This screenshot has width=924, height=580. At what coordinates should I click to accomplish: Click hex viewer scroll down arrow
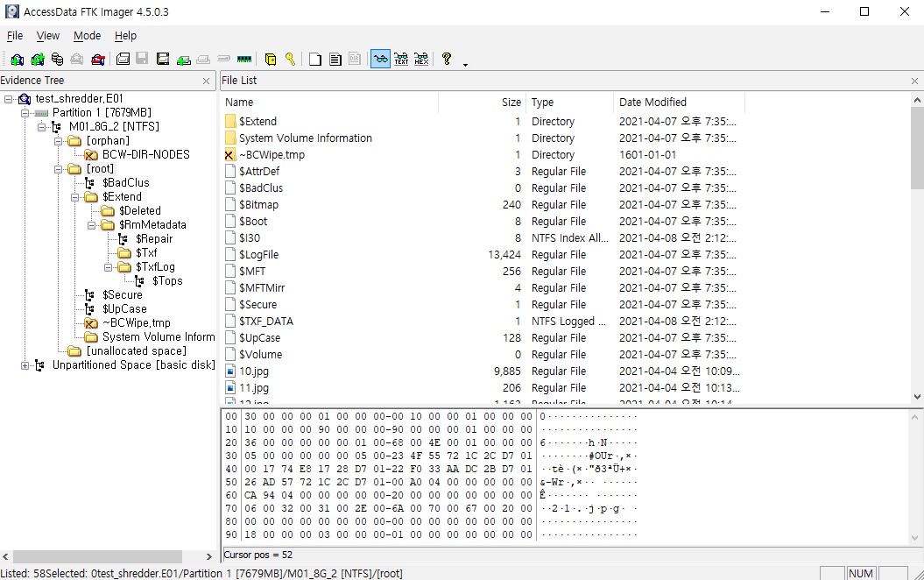point(914,537)
